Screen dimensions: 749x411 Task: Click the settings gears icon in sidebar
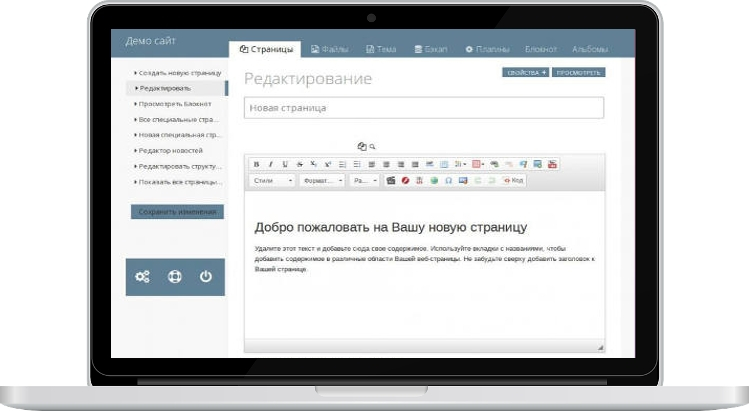(x=142, y=276)
